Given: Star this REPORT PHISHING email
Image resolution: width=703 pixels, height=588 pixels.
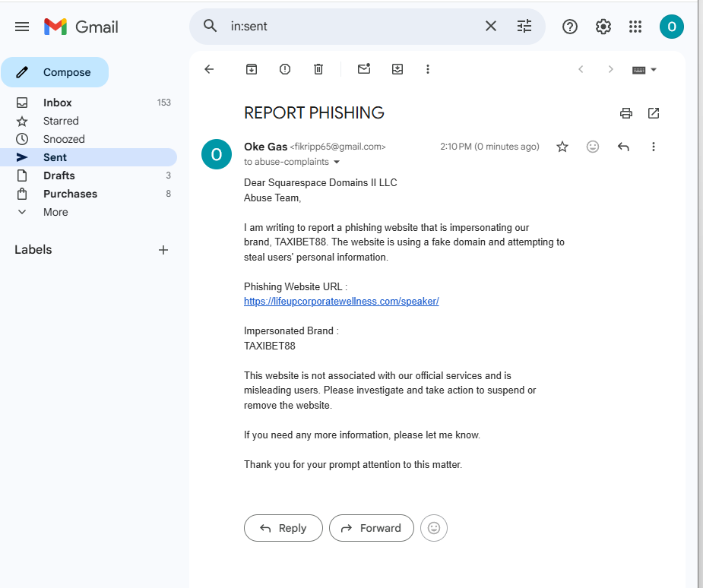Looking at the screenshot, I should tap(562, 147).
